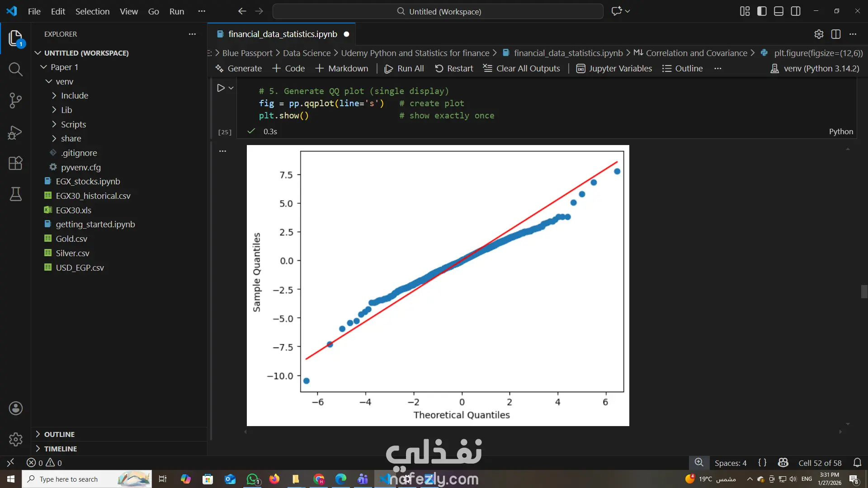Viewport: 868px width, 488px height.
Task: Click the notebook vertical scrollbar thumb
Action: [x=864, y=292]
